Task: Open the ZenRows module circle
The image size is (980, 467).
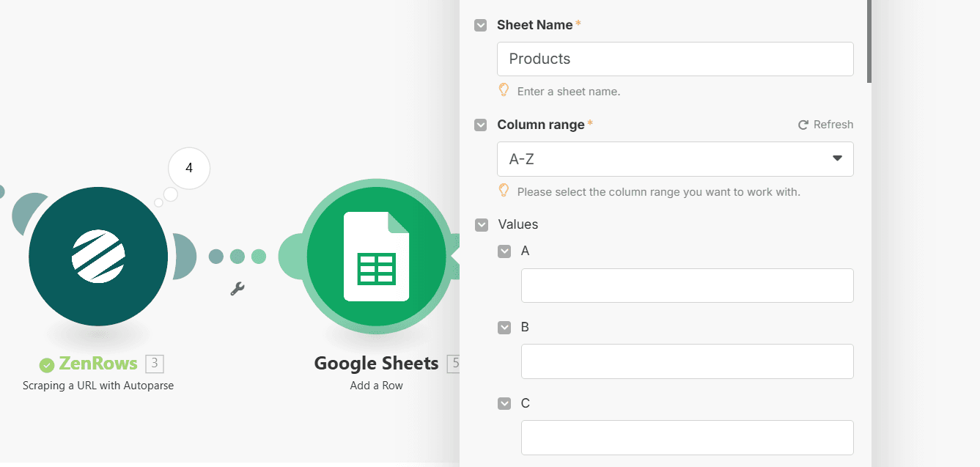Action: tap(98, 256)
